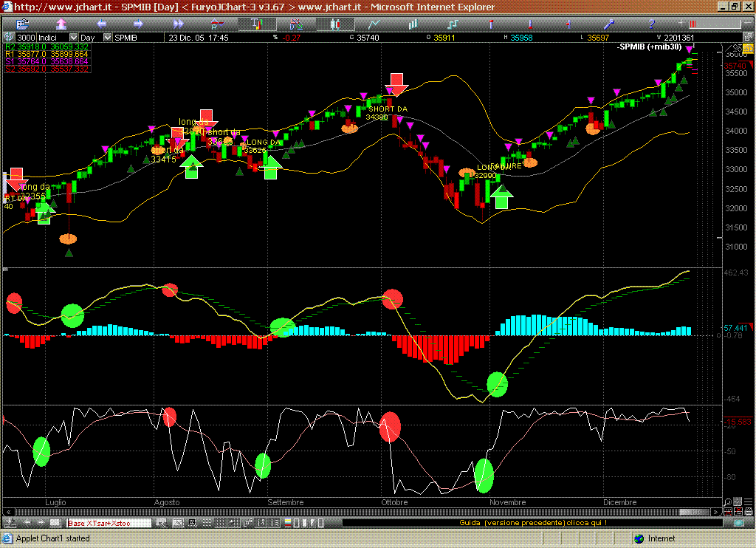Click the 3000 bars count field
Viewport: 756px width, 548px height.
26,37
